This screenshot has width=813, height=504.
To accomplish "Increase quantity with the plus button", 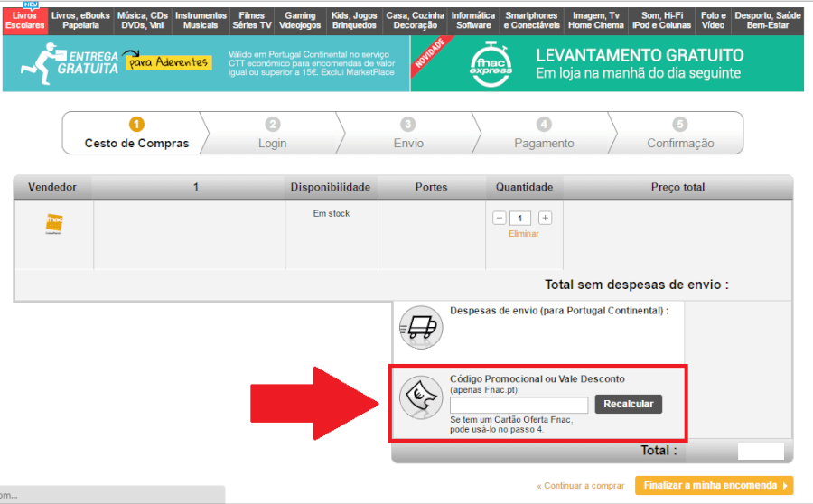I will pyautogui.click(x=545, y=218).
